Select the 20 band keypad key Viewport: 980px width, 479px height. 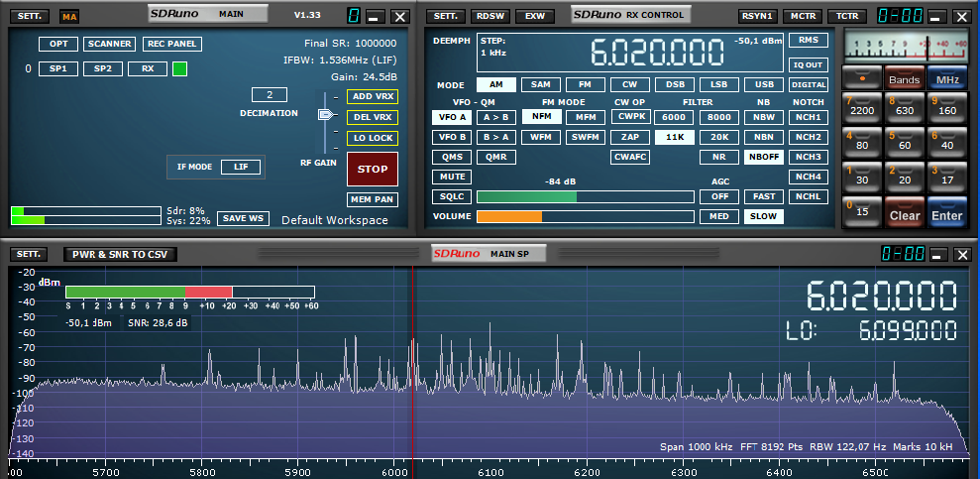(905, 178)
